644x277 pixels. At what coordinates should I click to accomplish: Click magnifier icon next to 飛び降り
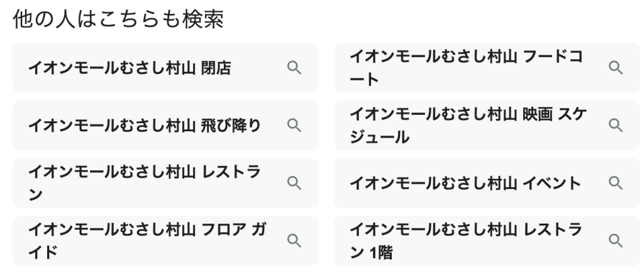click(294, 126)
